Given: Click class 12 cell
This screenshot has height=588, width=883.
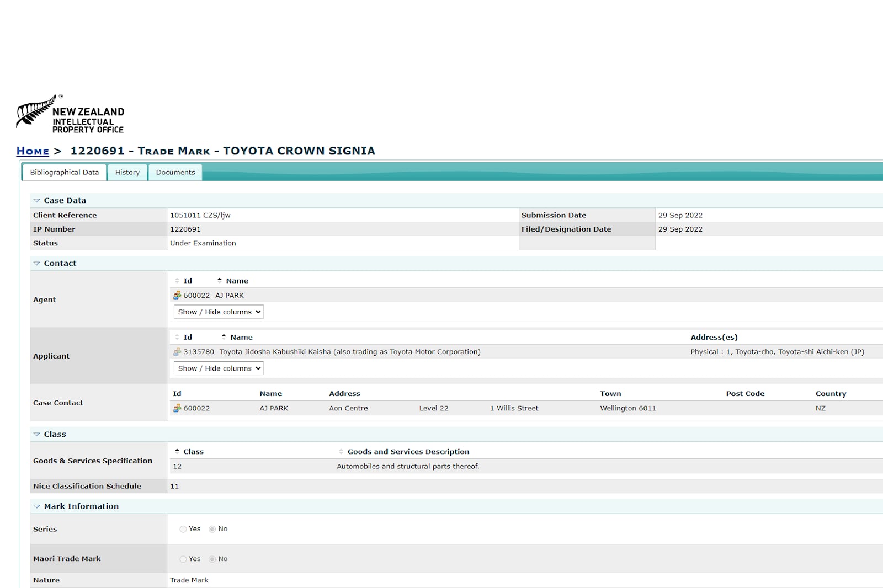Looking at the screenshot, I should [x=177, y=467].
